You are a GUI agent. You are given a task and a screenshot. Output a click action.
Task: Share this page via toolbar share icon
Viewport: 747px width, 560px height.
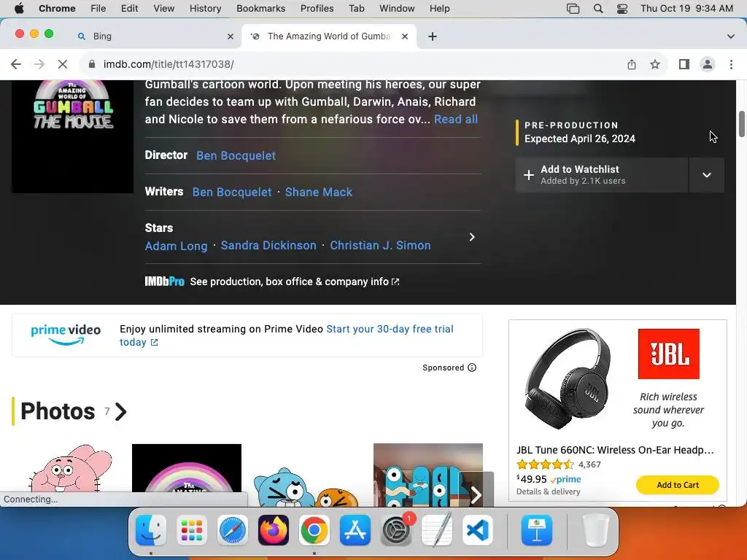[x=632, y=64]
